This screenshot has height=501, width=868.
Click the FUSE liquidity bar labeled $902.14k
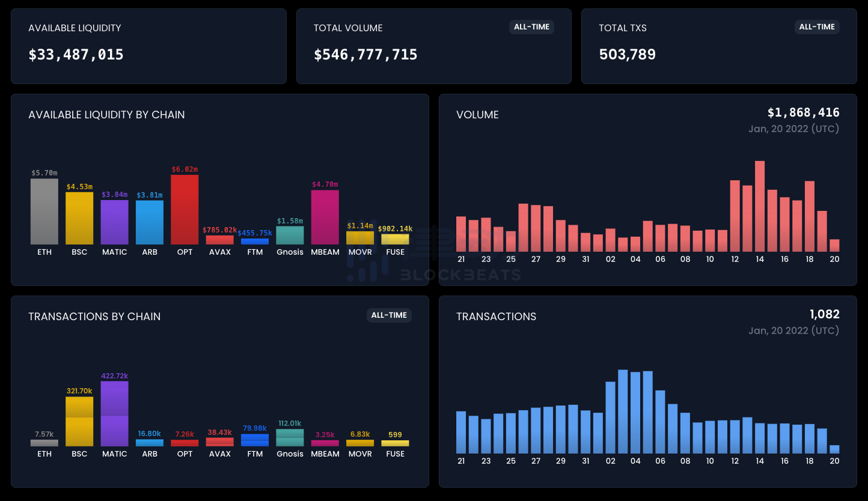coord(395,239)
